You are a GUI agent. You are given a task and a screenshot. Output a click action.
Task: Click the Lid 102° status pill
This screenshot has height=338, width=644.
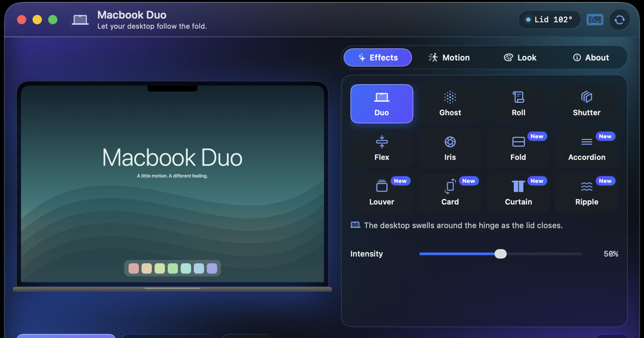[549, 20]
